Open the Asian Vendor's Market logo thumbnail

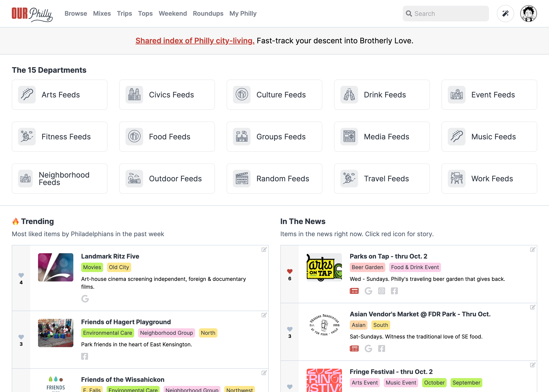(324, 325)
